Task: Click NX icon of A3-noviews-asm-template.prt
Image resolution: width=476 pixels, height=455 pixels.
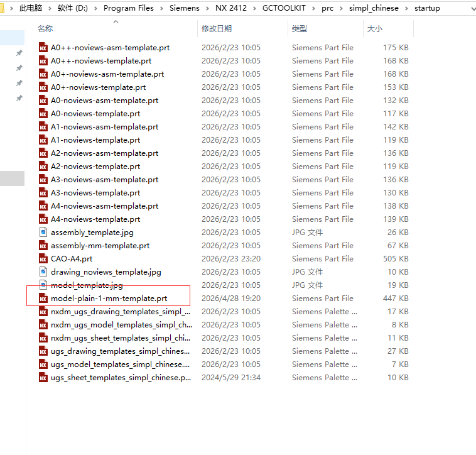Action: tap(43, 180)
